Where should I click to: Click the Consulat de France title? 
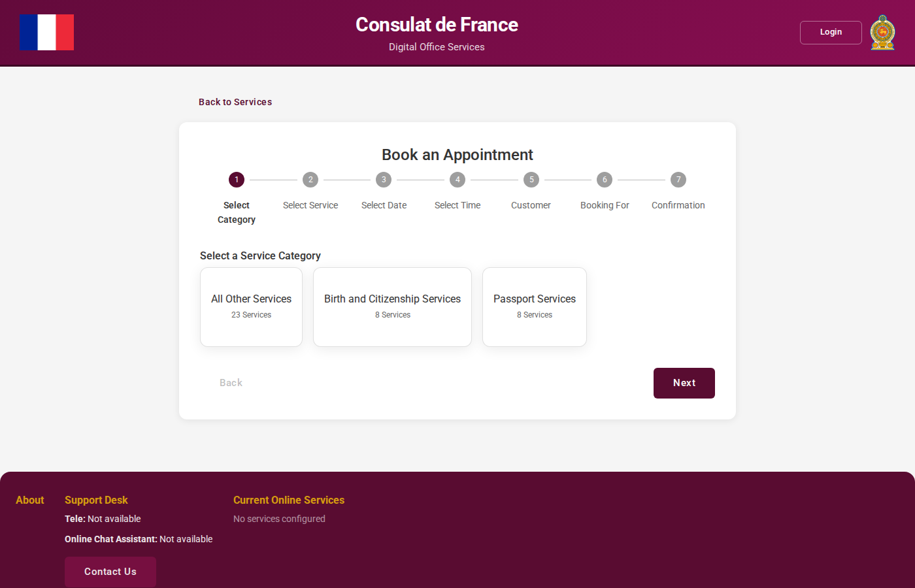437,25
